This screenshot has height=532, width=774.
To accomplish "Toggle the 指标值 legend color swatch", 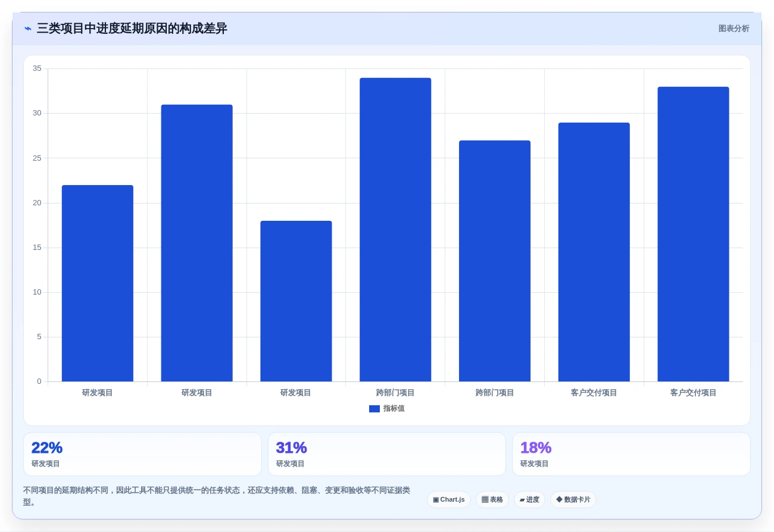I will pos(374,409).
